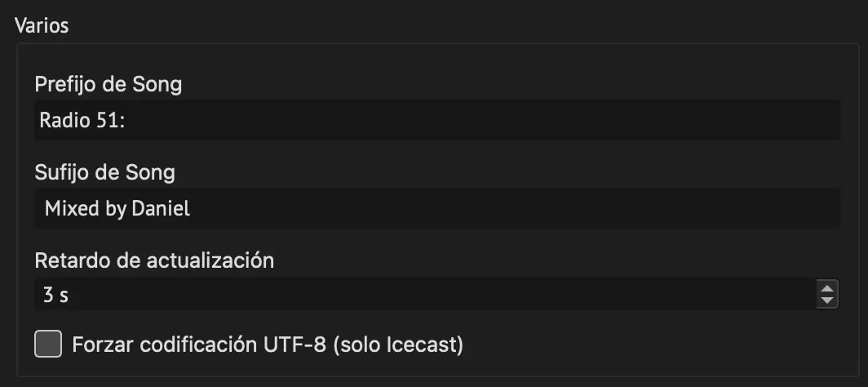Click the number '51' in the prefix field
Screen dimensions: 868x387
click(x=108, y=121)
